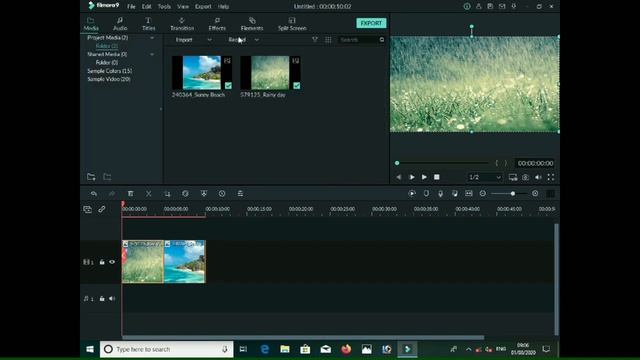Lock audio track 1

pyautogui.click(x=102, y=299)
